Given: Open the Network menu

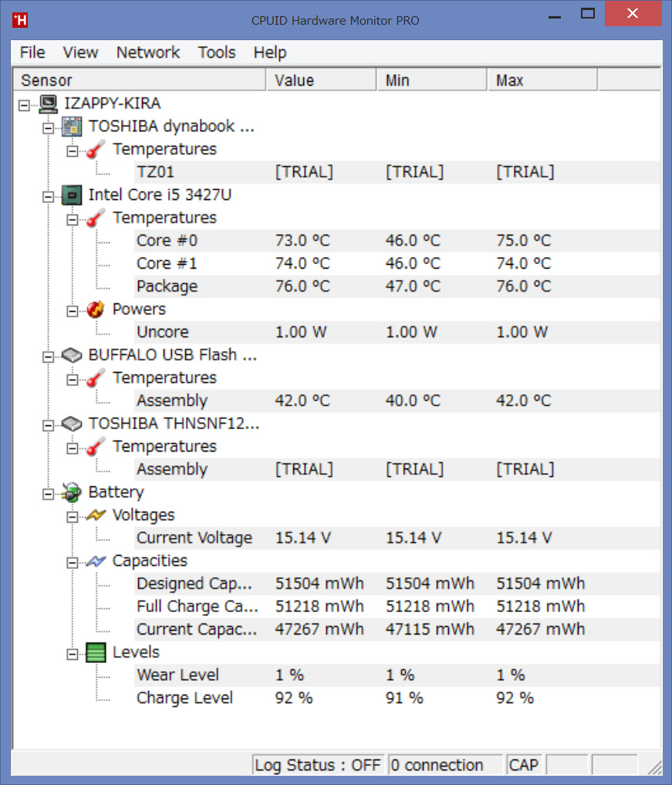Looking at the screenshot, I should point(147,52).
